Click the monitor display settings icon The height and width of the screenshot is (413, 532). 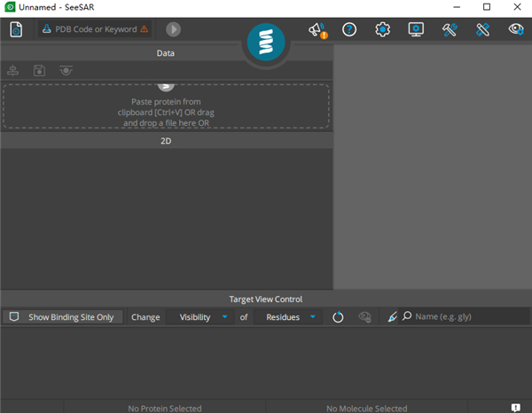click(x=416, y=30)
